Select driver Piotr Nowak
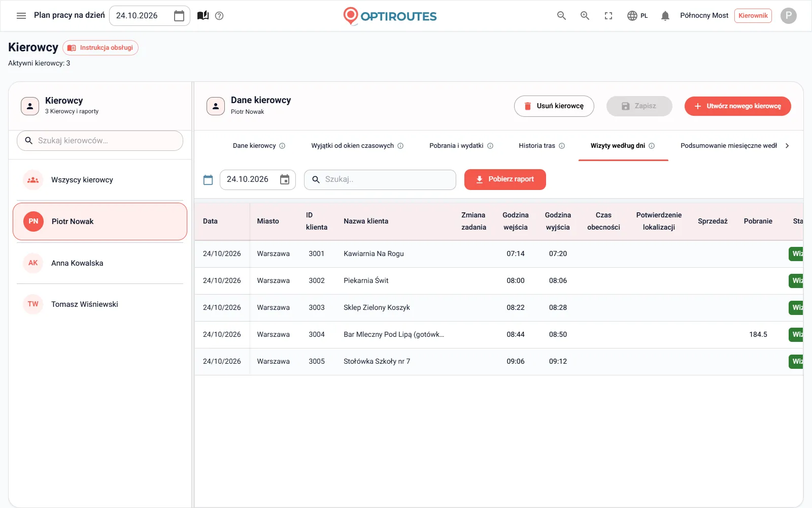 click(x=100, y=221)
